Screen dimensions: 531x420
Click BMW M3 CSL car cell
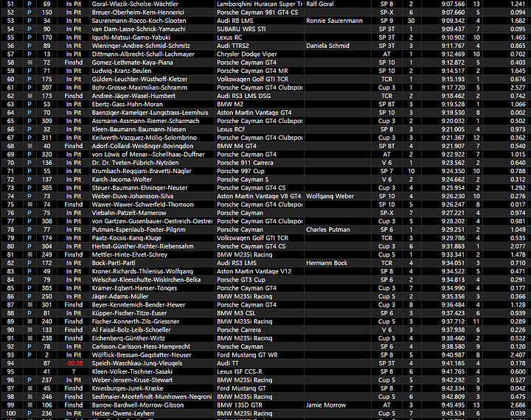coord(237,313)
